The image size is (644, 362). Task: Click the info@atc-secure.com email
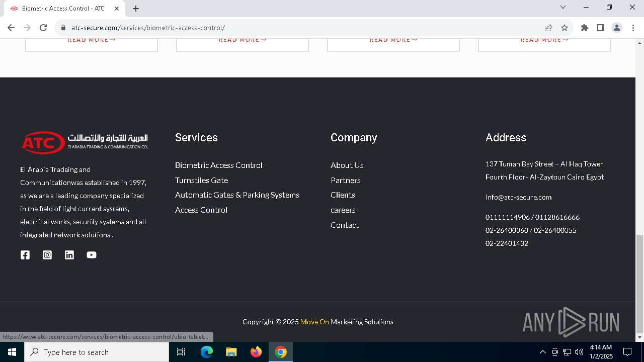click(x=518, y=197)
